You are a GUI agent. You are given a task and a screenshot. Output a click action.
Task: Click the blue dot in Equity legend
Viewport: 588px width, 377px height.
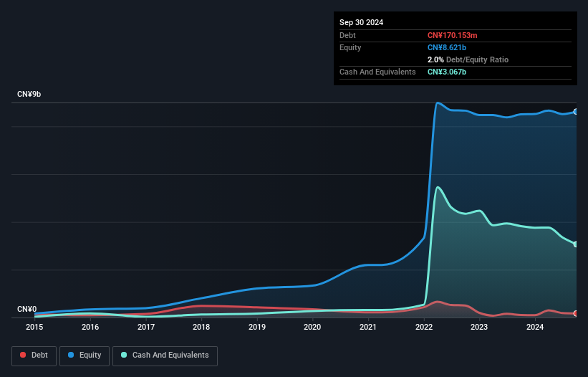(x=71, y=355)
